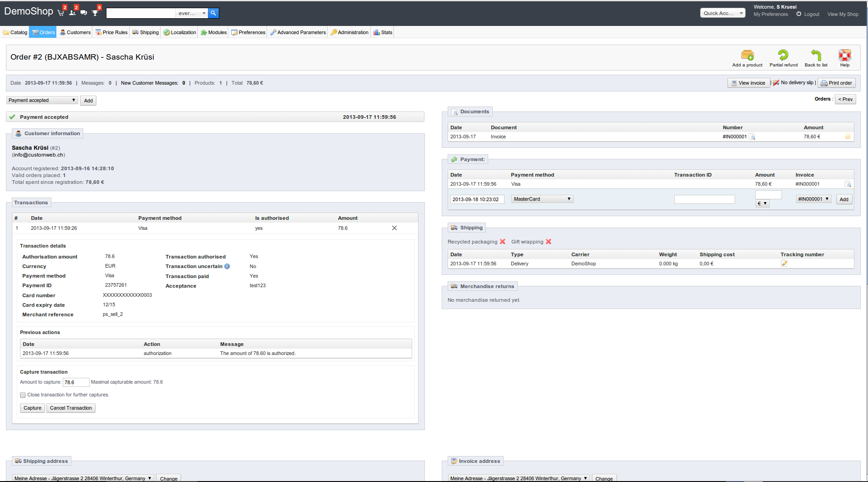Click the Cancel Transaction button
The width and height of the screenshot is (868, 482).
click(x=71, y=408)
